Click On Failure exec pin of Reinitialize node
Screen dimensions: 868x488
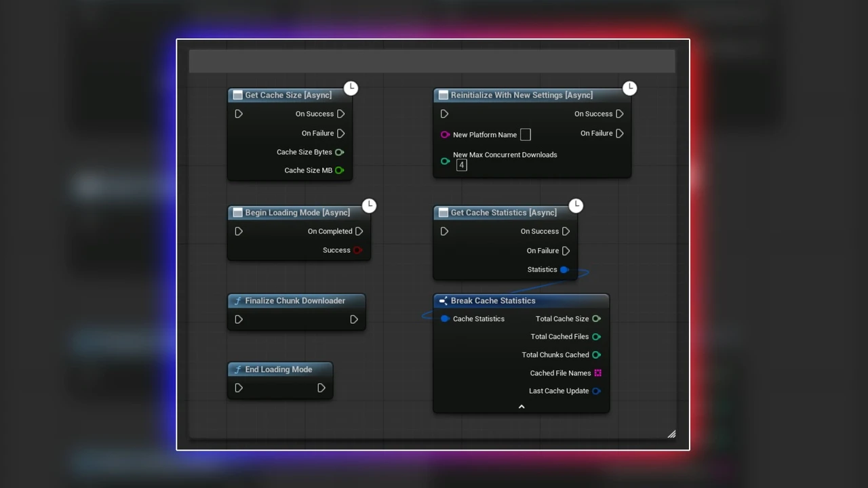(x=619, y=134)
